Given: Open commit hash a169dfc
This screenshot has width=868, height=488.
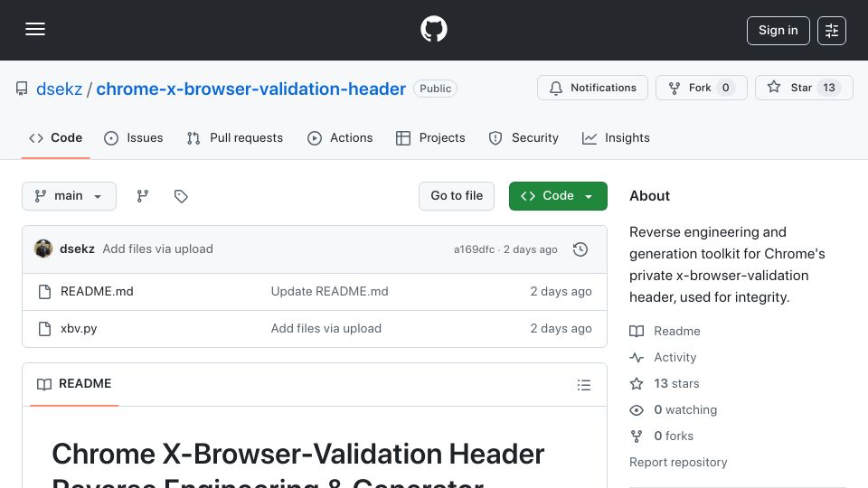Looking at the screenshot, I should pyautogui.click(x=474, y=249).
